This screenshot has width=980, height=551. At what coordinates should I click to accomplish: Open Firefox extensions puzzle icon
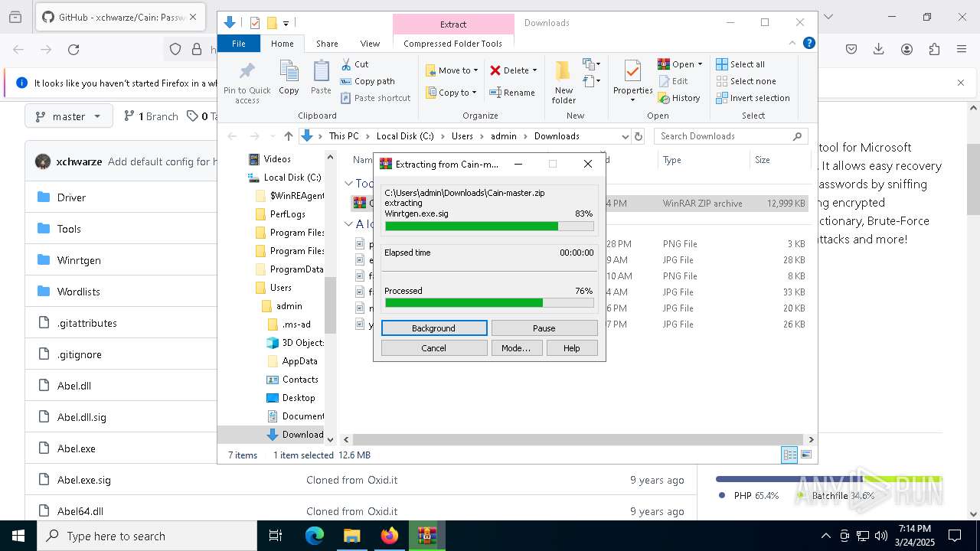[934, 50]
